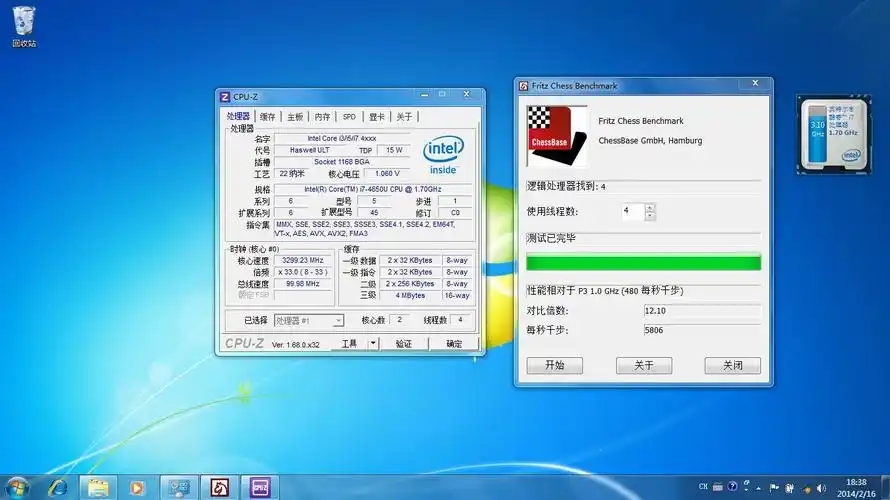Image resolution: width=890 pixels, height=500 pixels.
Task: Click the 2 x 256 KBytes level 2 value
Action: pyautogui.click(x=410, y=284)
